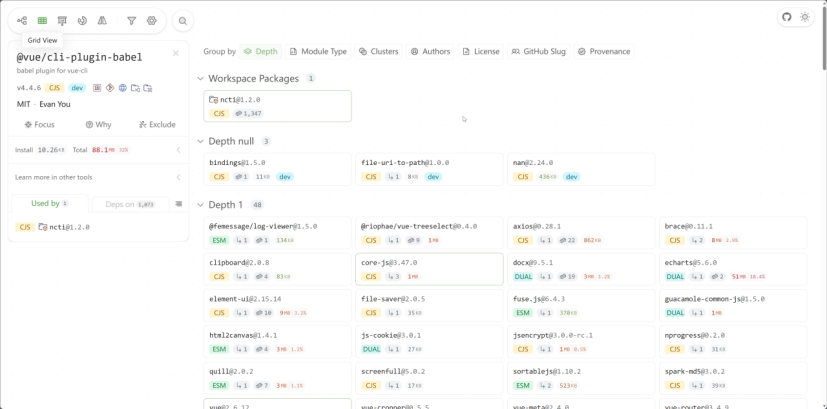Screen dimensions: 827x409
Task: Group packages by Authors
Action: click(x=430, y=51)
